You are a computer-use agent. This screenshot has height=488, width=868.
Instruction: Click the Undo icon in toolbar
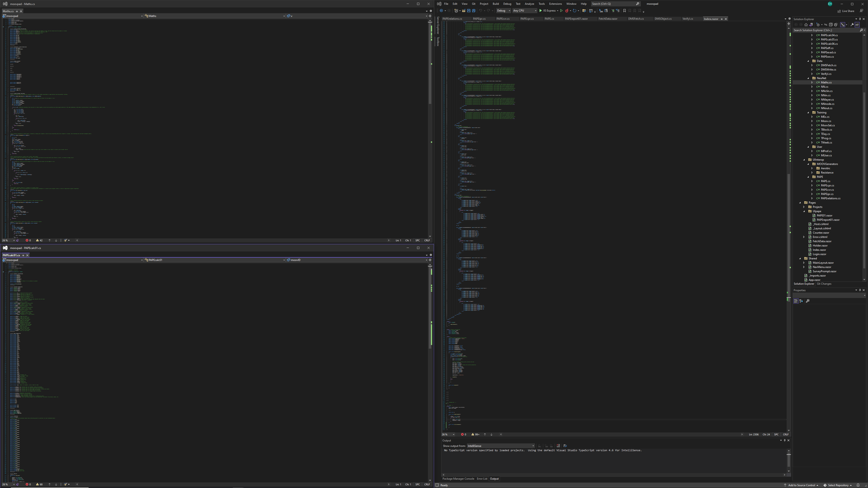point(481,11)
